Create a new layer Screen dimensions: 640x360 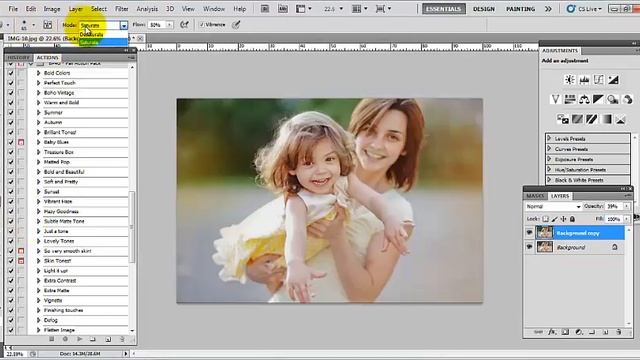click(605, 332)
